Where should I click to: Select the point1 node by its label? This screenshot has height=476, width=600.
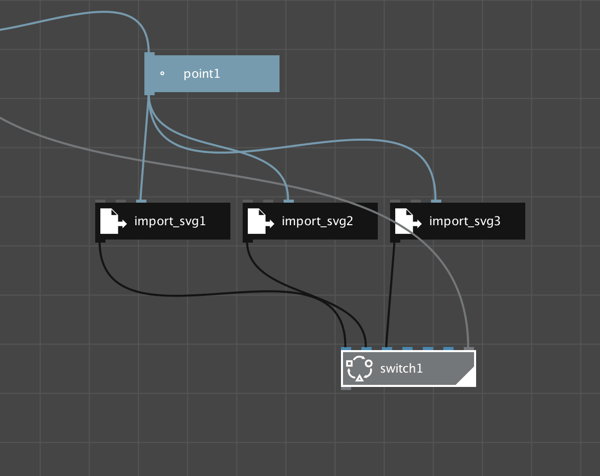pos(202,73)
